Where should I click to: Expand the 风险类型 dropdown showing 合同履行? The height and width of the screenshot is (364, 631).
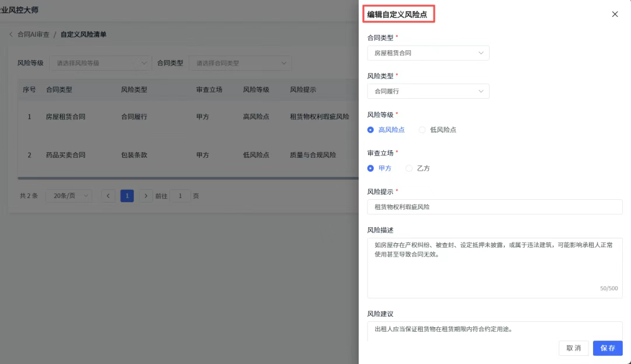click(x=428, y=91)
